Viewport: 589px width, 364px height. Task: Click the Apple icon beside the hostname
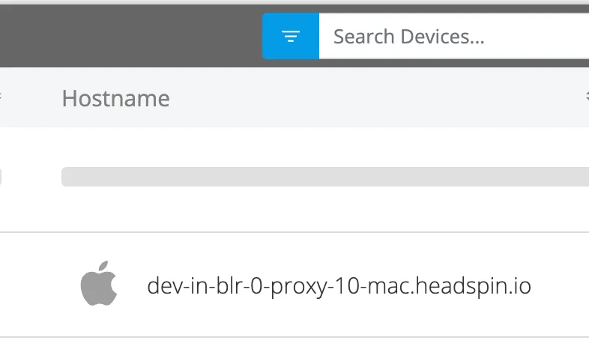[x=99, y=283]
